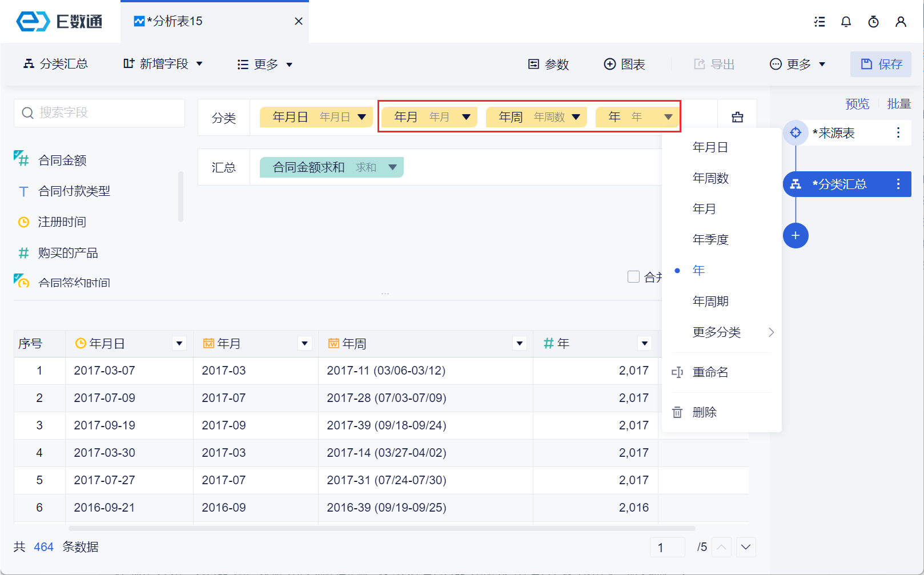Image resolution: width=924 pixels, height=575 pixels.
Task: Expand the 年月日 category field dropdown
Action: [361, 117]
